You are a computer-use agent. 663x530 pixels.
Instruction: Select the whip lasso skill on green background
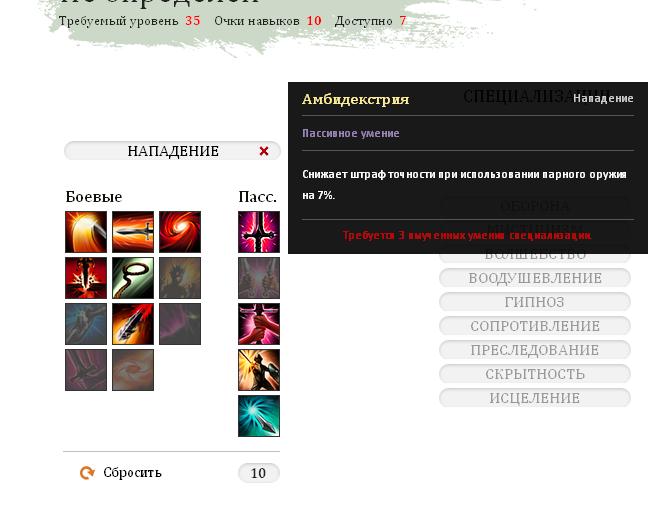pyautogui.click(x=133, y=278)
